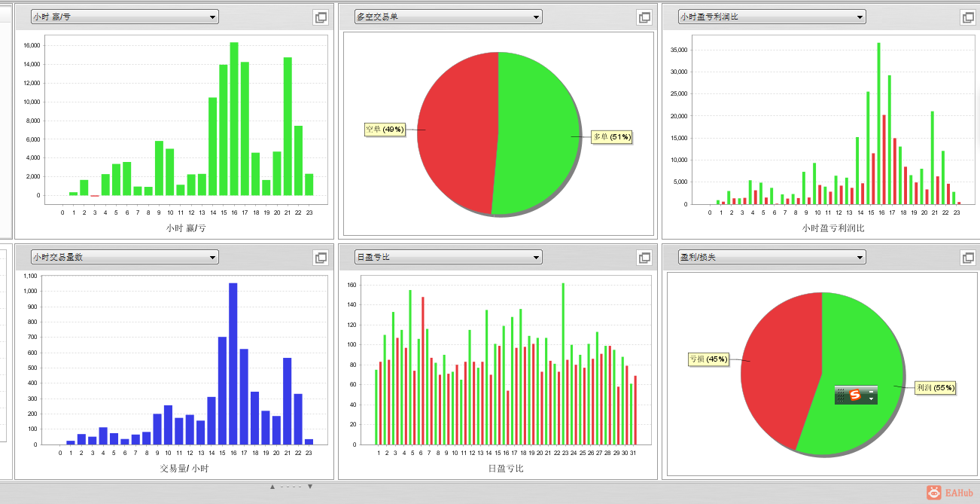The image size is (980, 504).
Task: Open the 日盈亏比 chart type dropdown
Action: click(449, 258)
